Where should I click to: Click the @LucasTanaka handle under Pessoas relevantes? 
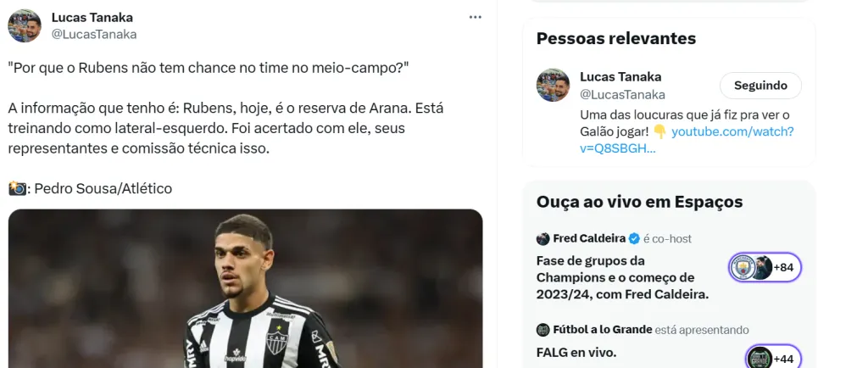622,94
